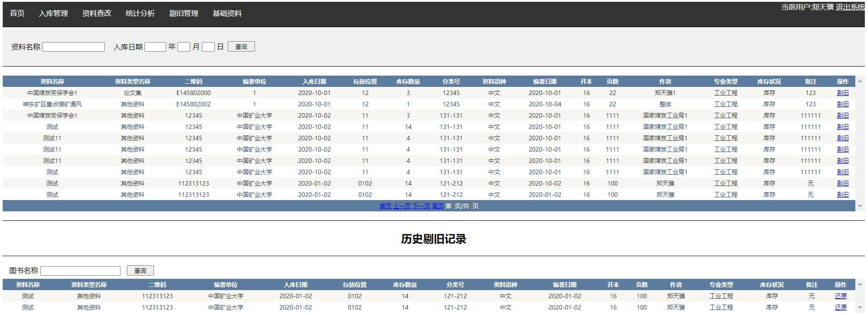The height and width of the screenshot is (315, 868).
Task: Click 库存状况 header in history table
Action: [772, 285]
